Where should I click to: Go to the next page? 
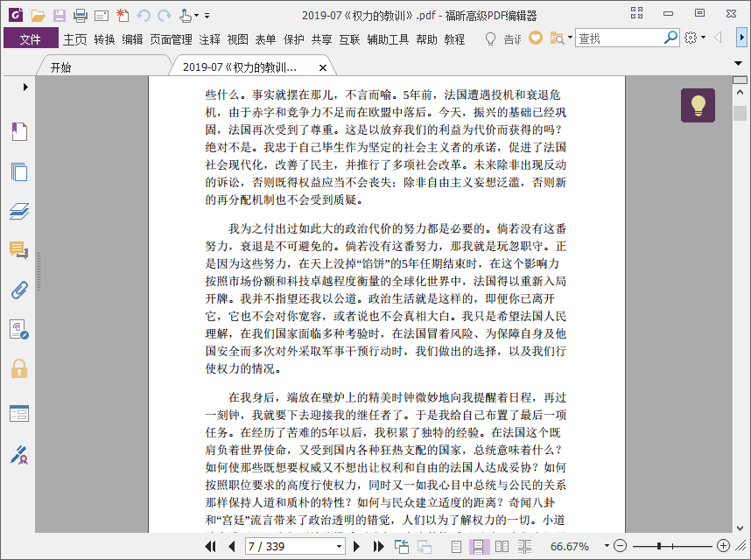pyautogui.click(x=356, y=546)
